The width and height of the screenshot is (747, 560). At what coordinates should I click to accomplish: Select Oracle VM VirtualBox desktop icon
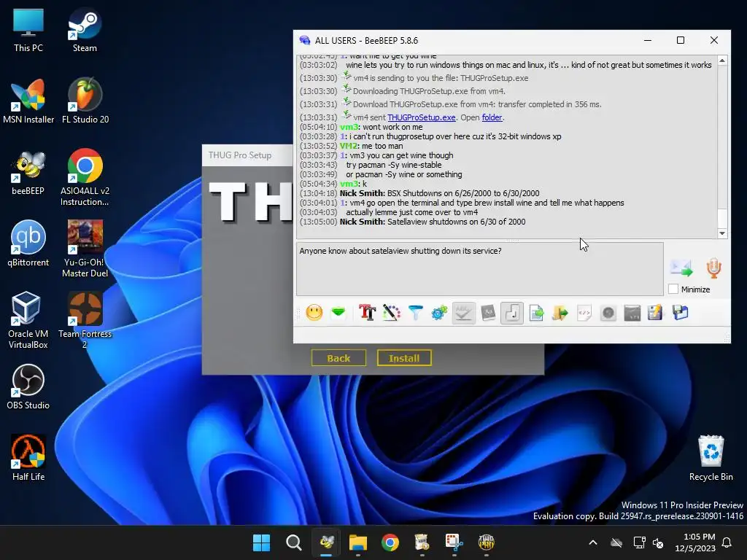(x=28, y=320)
